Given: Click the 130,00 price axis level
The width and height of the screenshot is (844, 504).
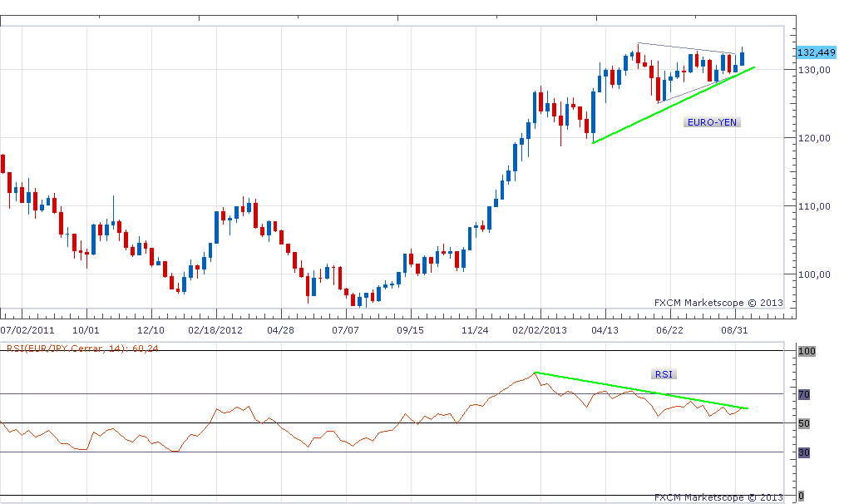Looking at the screenshot, I should click(815, 70).
